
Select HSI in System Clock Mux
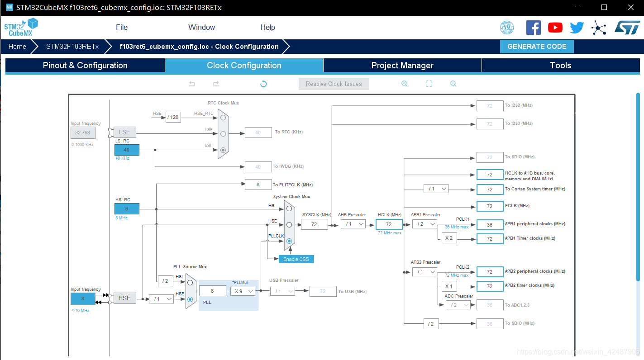[x=289, y=208]
